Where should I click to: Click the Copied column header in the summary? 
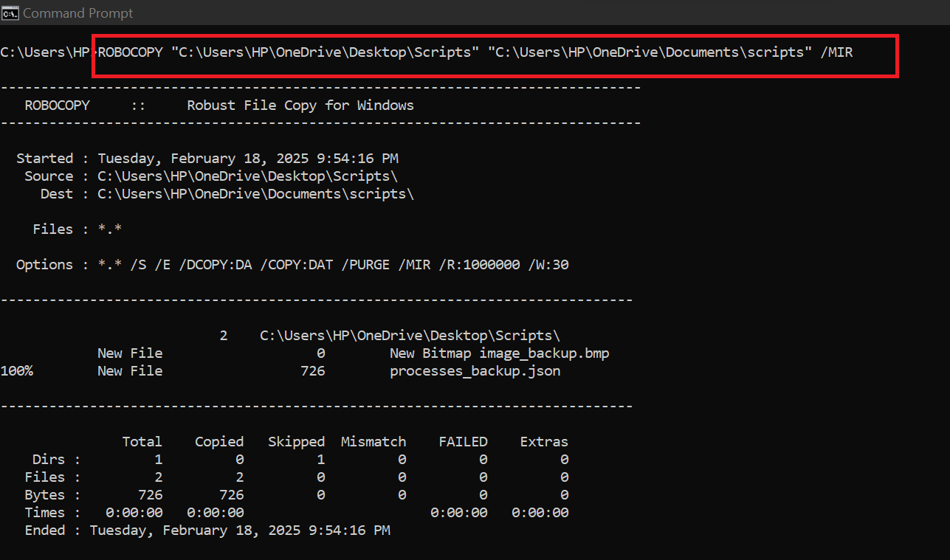point(219,442)
